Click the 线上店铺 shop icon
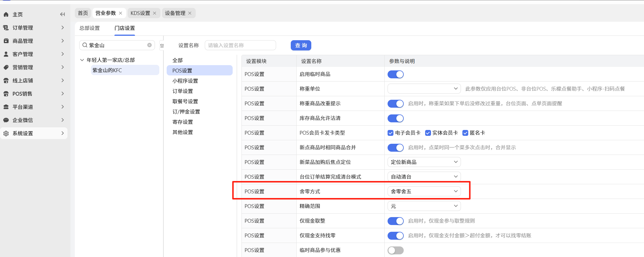 point(6,80)
